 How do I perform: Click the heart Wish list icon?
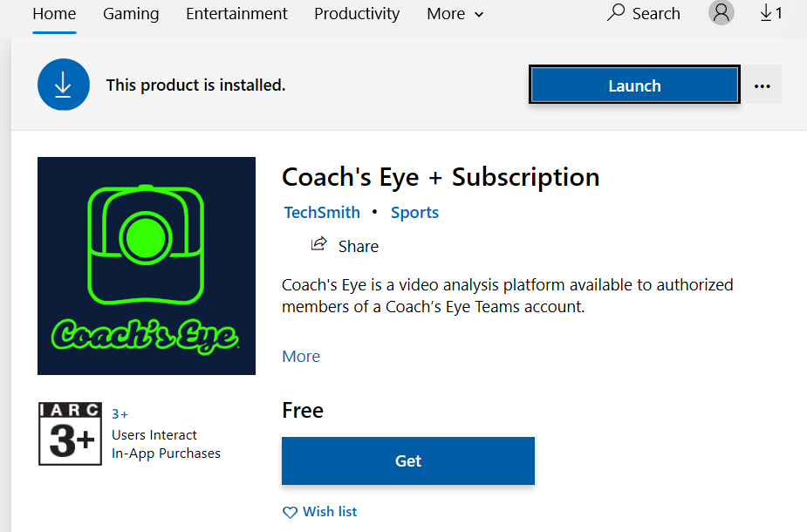(x=290, y=513)
